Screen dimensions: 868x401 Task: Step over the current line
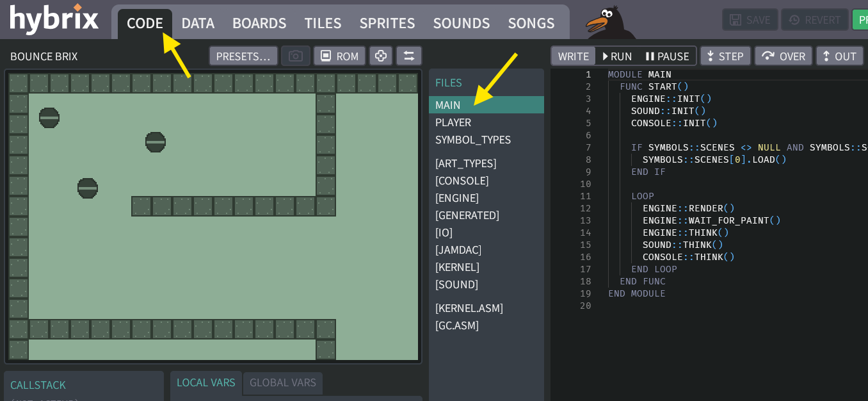pos(783,56)
